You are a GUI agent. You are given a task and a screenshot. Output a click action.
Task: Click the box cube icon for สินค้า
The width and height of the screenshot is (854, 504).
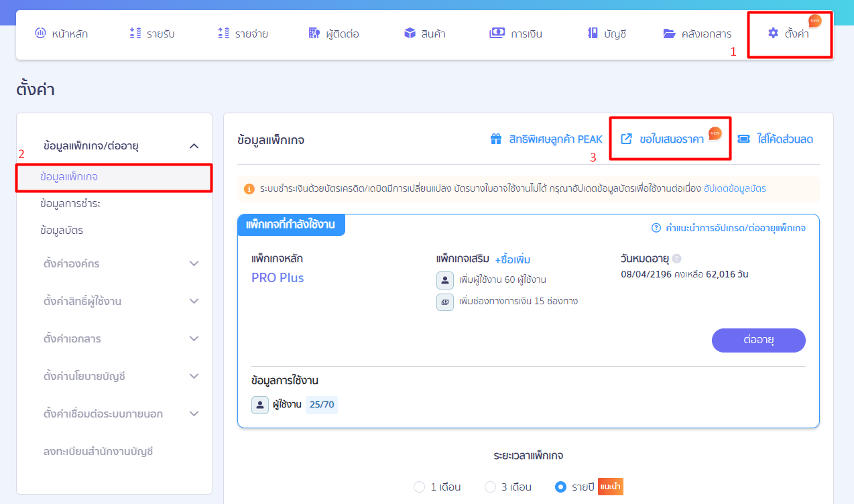[410, 33]
